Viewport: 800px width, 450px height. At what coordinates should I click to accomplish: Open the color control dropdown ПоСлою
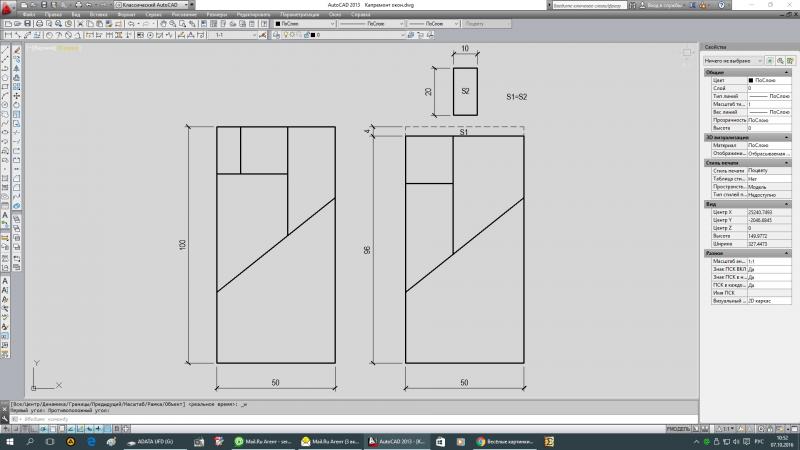(305, 23)
